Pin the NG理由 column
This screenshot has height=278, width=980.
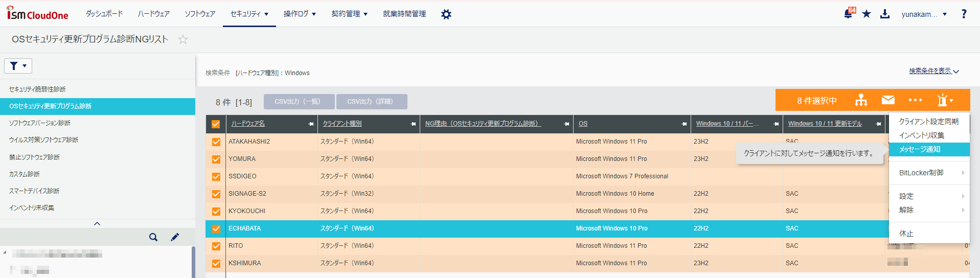[566, 124]
